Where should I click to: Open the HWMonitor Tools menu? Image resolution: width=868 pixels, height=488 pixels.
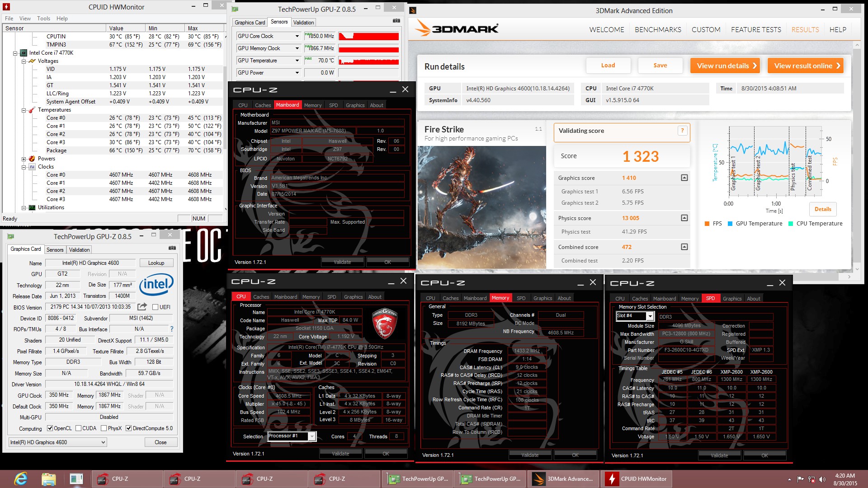(x=43, y=19)
